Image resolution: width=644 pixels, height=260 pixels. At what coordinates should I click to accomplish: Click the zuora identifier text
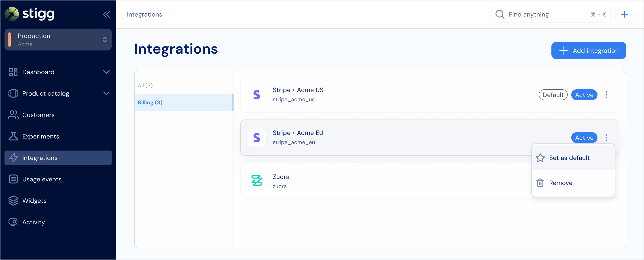pos(280,186)
